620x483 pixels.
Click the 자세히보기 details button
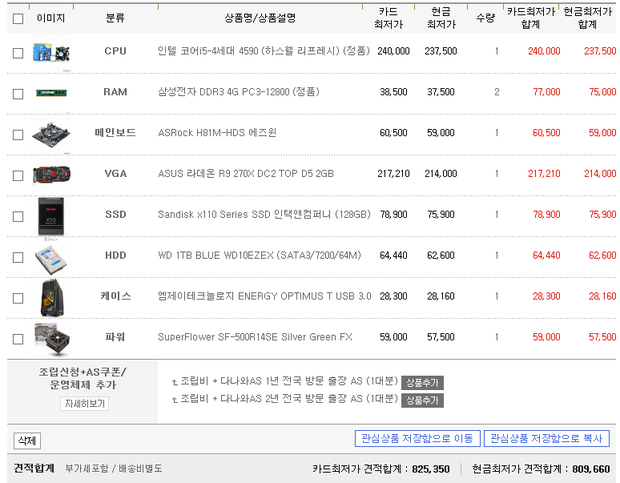(83, 404)
